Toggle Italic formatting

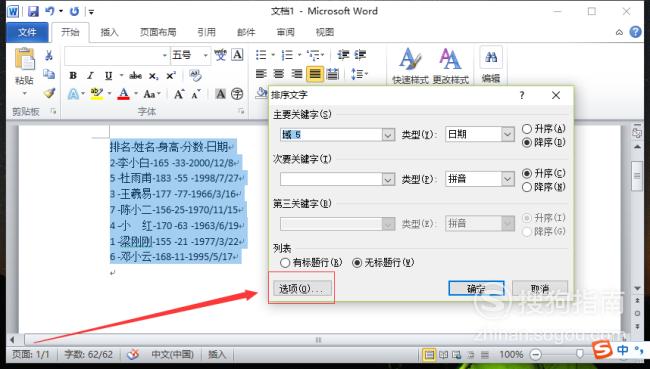tap(90, 75)
